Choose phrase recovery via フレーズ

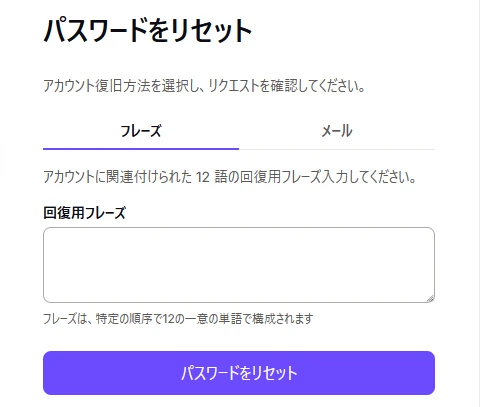(141, 131)
